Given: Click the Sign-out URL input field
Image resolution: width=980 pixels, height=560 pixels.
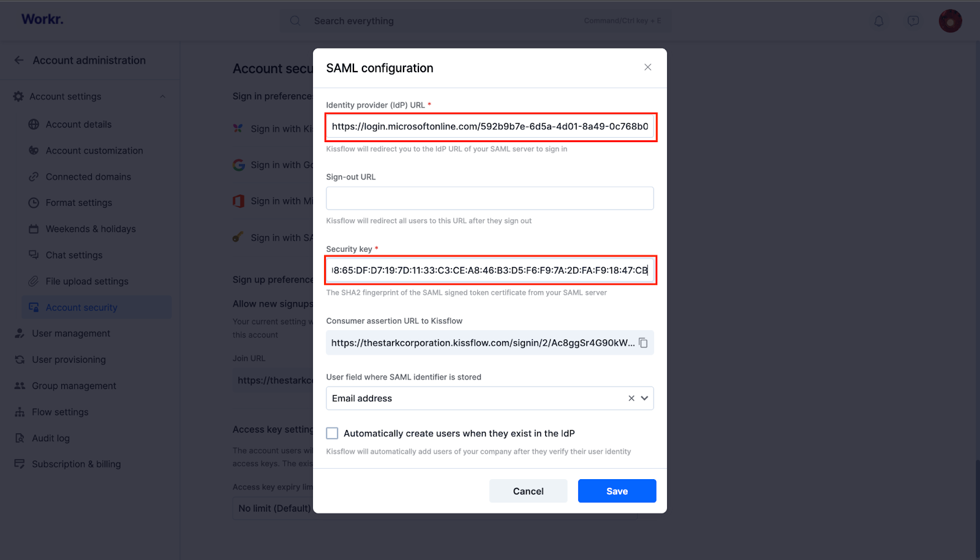Looking at the screenshot, I should (x=490, y=199).
